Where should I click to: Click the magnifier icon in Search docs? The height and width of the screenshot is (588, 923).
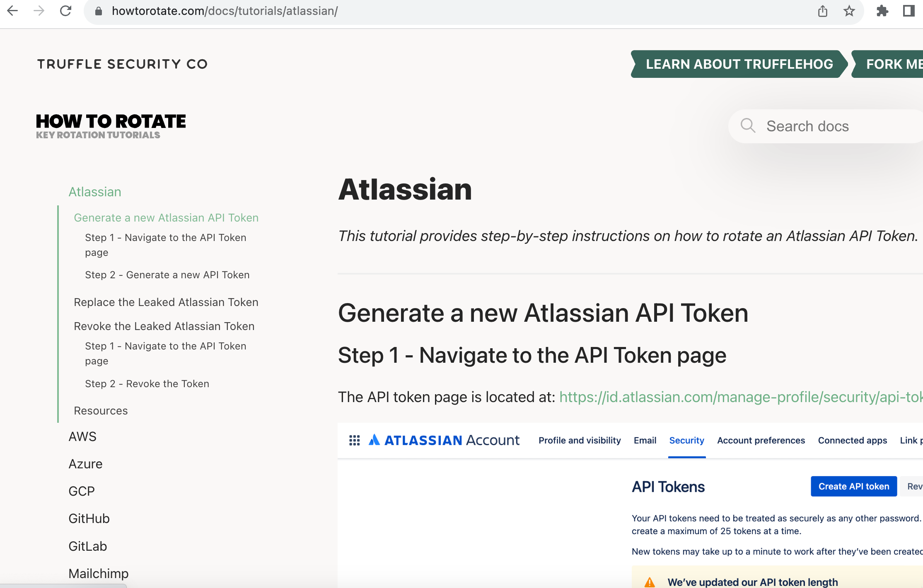point(748,125)
